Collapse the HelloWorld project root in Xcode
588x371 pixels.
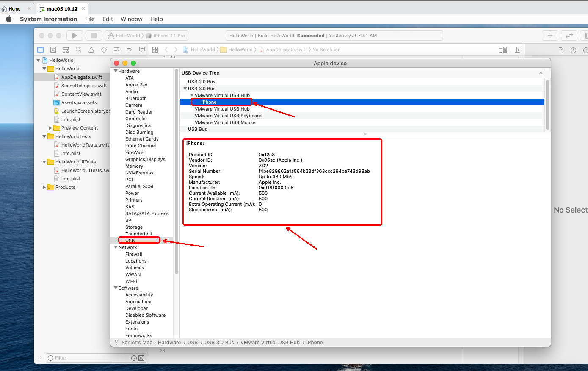[x=39, y=60]
